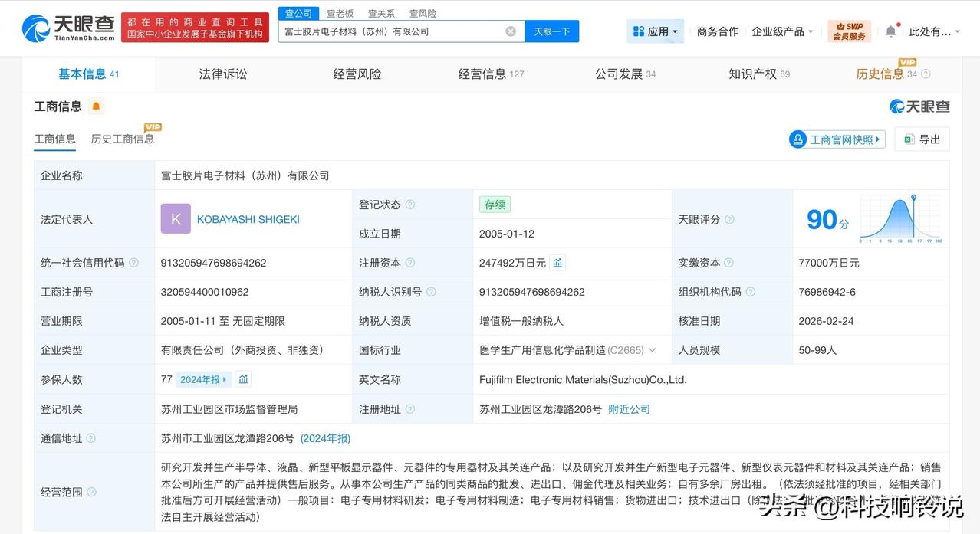Clear the search box with the X icon

point(509,31)
